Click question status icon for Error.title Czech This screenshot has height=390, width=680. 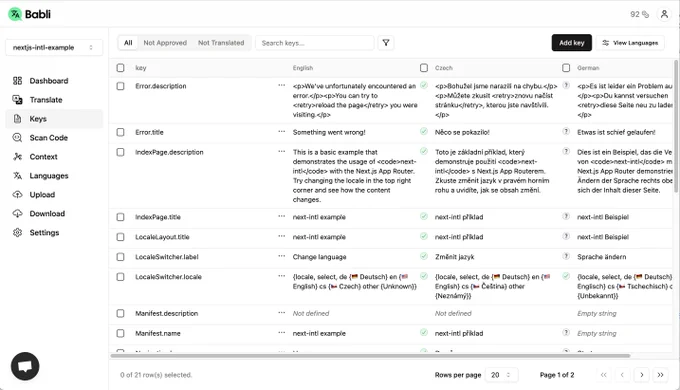566,131
